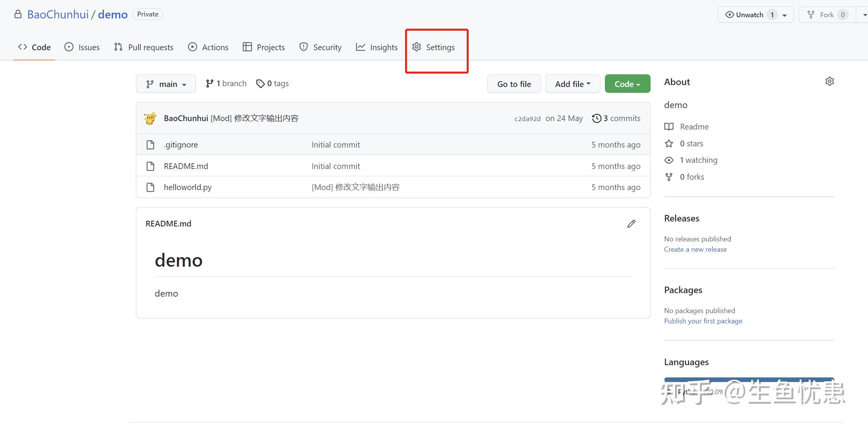Expand the Add file dropdown

pyautogui.click(x=572, y=84)
